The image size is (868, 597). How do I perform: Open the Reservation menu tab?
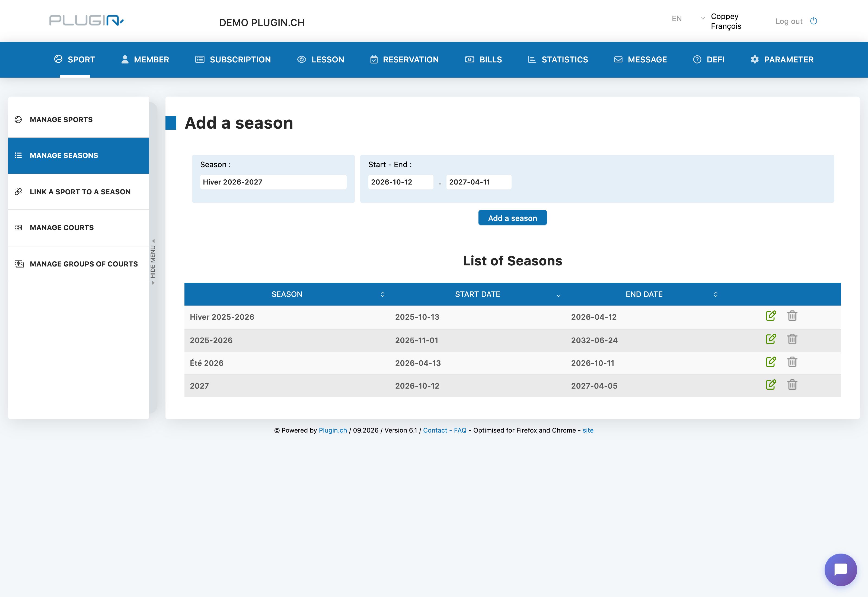coord(404,59)
